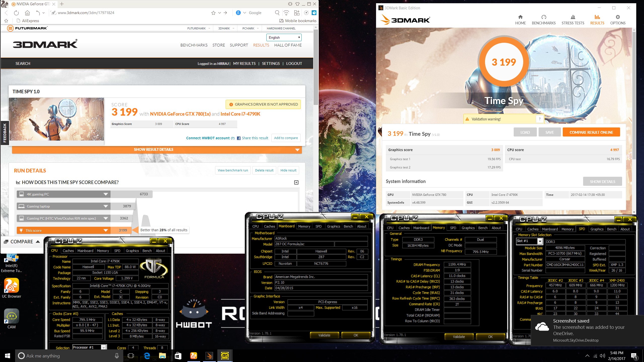644x362 pixels.
Task: Open HOME in 3DMark app
Action: tap(520, 20)
